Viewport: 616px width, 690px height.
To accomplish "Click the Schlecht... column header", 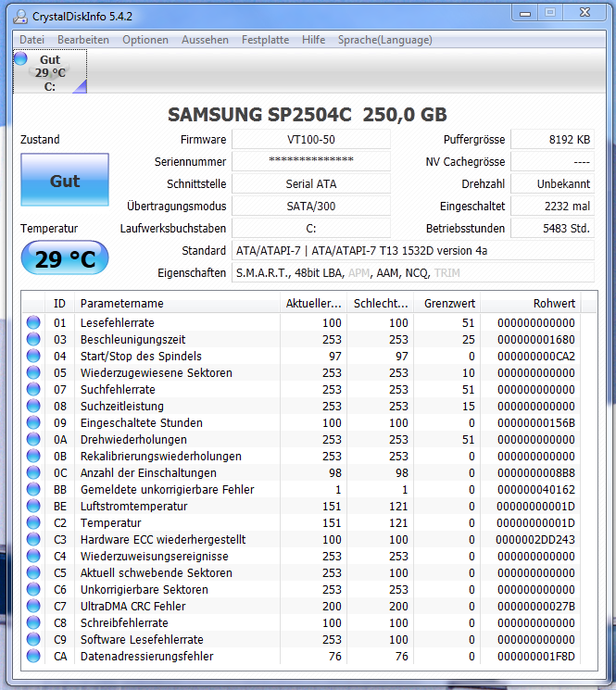I will [381, 303].
